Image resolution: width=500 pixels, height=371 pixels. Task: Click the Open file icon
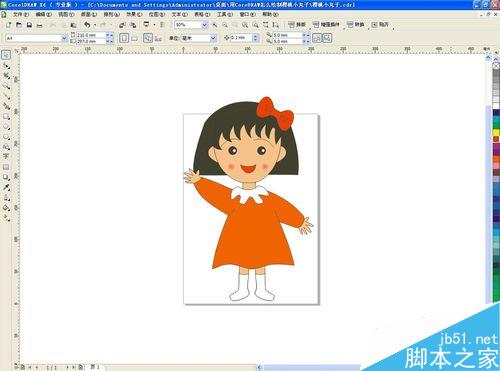[x=19, y=25]
